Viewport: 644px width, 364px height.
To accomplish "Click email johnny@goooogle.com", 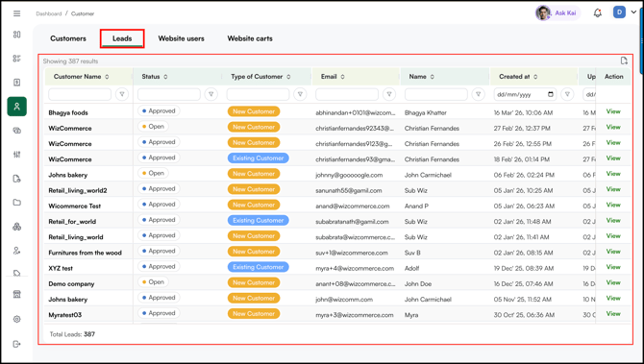I will [x=349, y=175].
